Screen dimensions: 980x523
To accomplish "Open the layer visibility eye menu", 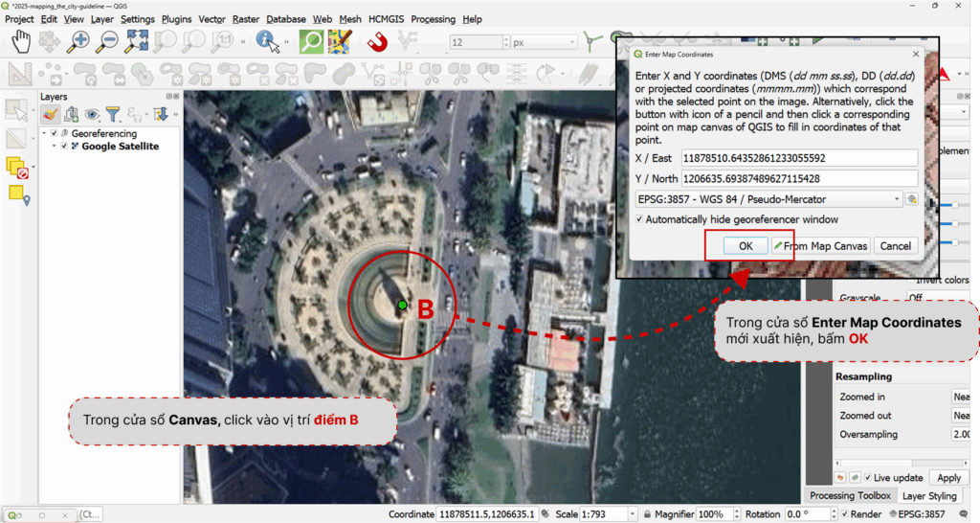I will coord(93,114).
